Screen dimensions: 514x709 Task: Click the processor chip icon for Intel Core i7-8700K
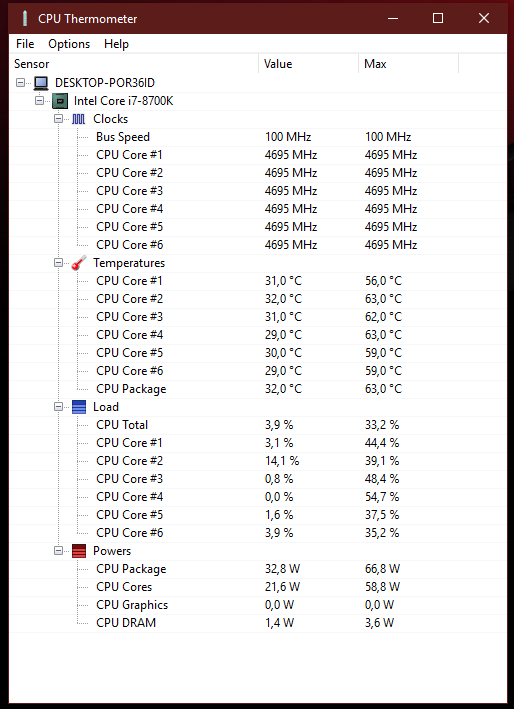[x=60, y=101]
